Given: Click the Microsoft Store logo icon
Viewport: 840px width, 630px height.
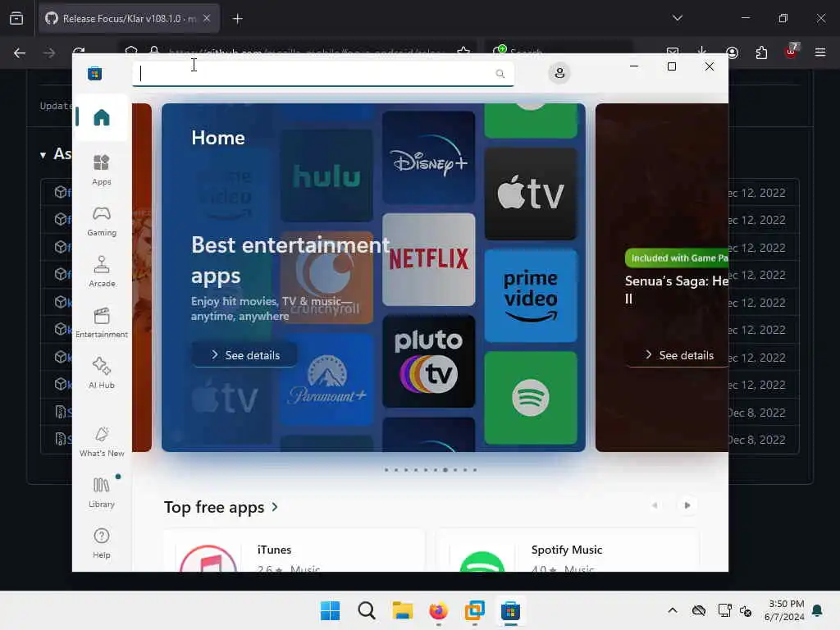Looking at the screenshot, I should [95, 73].
